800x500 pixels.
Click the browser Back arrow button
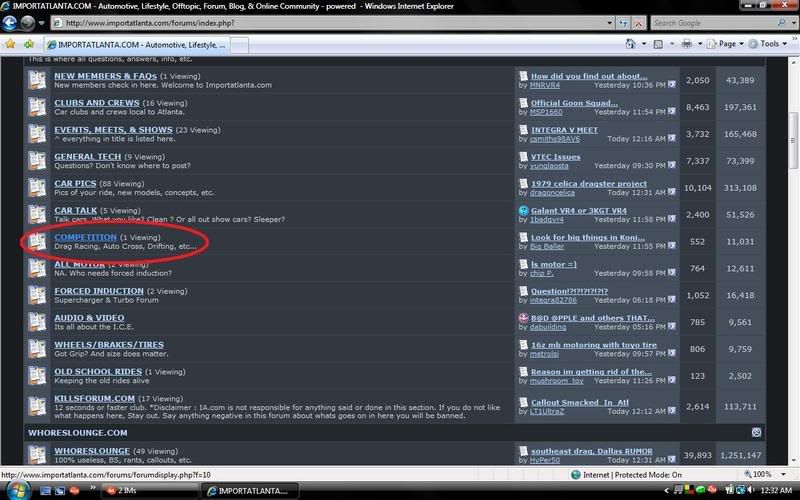click(x=12, y=22)
